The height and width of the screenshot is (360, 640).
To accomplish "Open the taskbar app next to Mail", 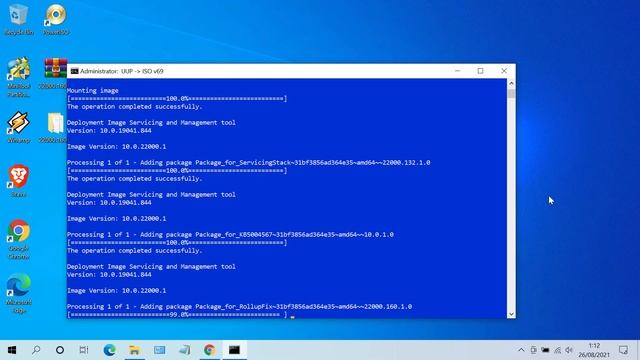I will point(184,350).
